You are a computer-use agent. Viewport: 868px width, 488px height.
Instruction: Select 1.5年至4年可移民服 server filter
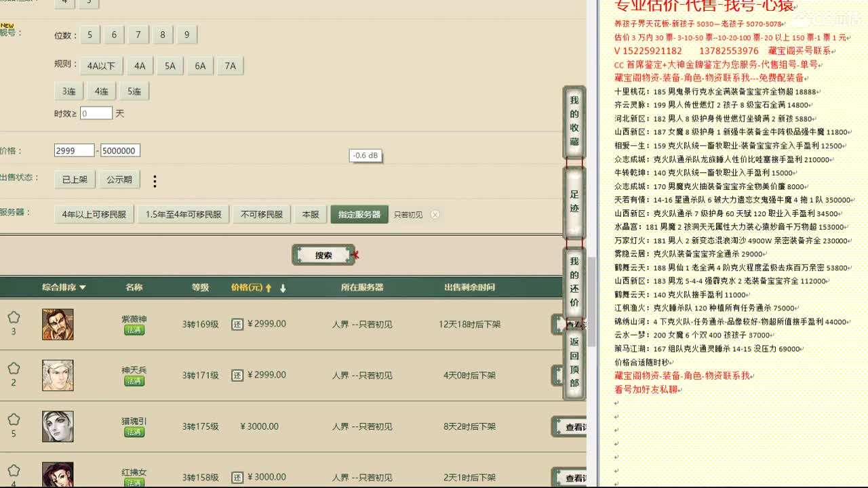(184, 214)
